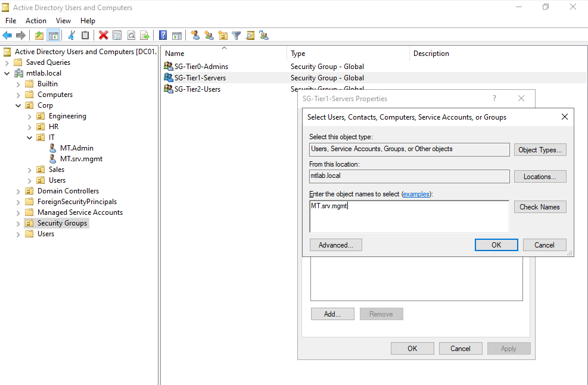The image size is (588, 385).
Task: Click the SG-Tier0-Admins group row
Action: [201, 66]
